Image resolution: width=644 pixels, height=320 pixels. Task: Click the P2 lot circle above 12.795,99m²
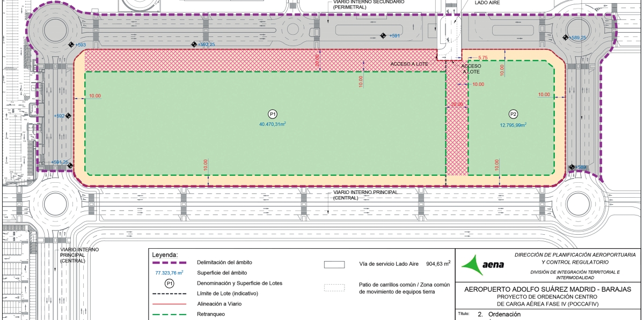pos(514,114)
